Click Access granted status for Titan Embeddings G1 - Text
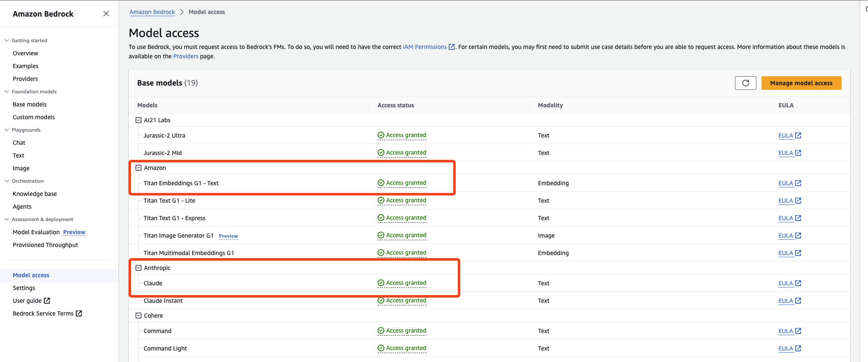Image resolution: width=868 pixels, height=362 pixels. (402, 183)
